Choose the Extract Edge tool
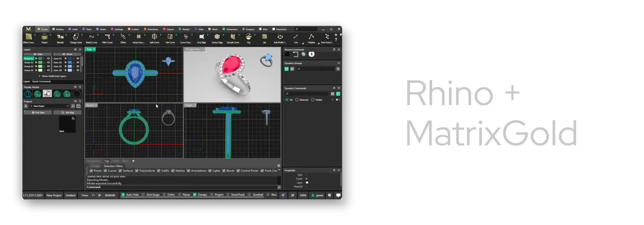 click(217, 38)
